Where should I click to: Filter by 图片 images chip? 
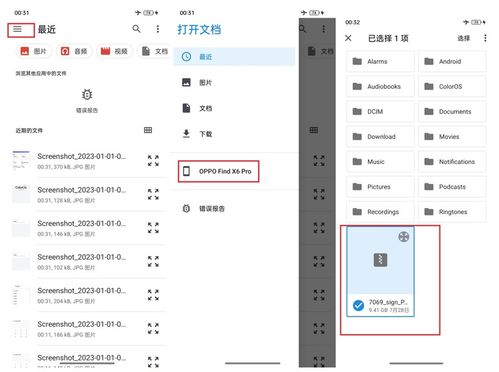(34, 51)
